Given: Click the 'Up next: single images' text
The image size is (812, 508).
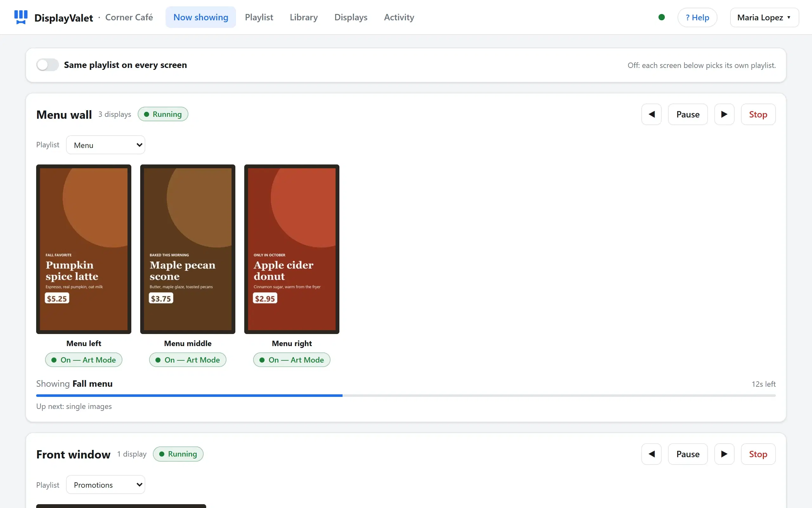Looking at the screenshot, I should click(74, 406).
